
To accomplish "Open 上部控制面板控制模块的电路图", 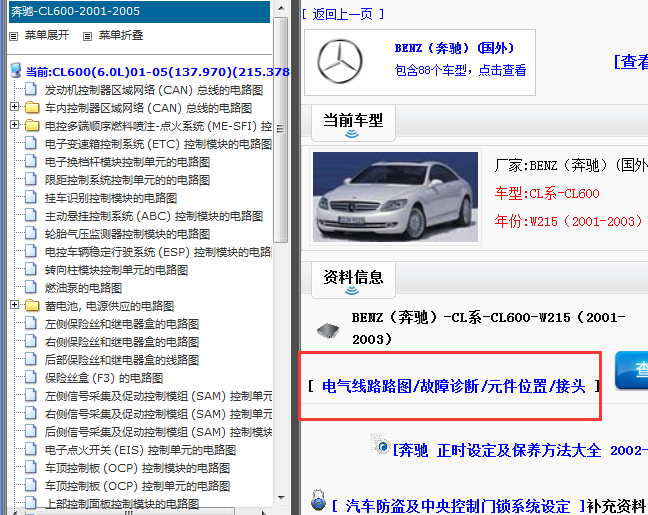I will (x=122, y=504).
